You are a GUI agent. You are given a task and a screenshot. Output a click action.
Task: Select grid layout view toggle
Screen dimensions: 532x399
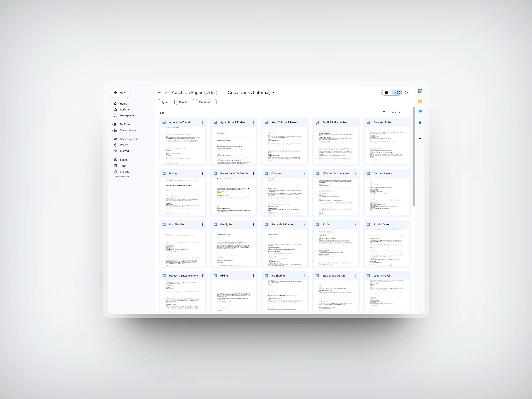397,93
